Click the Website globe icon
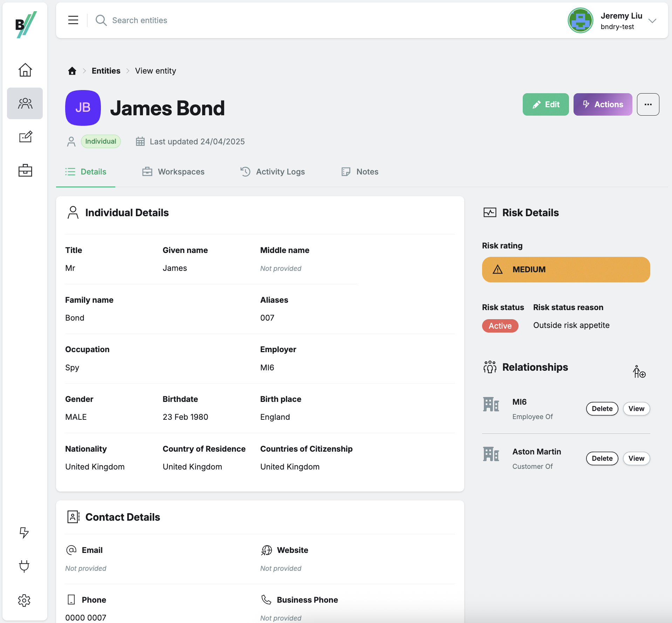This screenshot has height=623, width=672. (x=266, y=550)
